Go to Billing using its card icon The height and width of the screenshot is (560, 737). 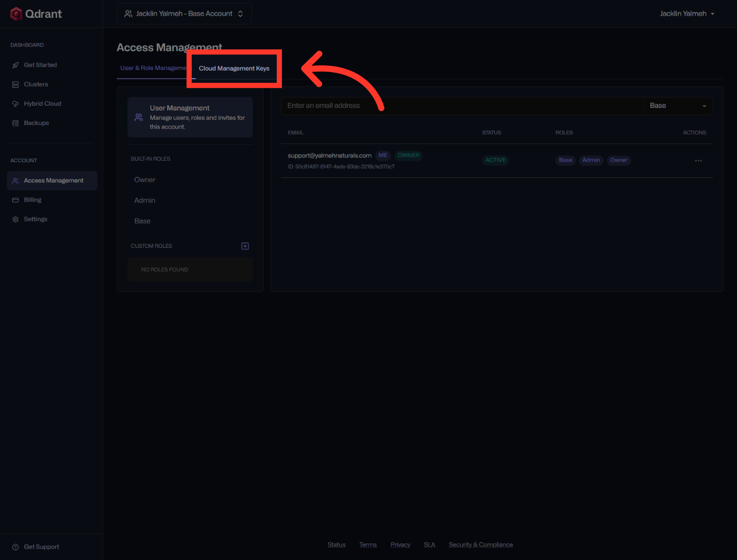(x=16, y=200)
